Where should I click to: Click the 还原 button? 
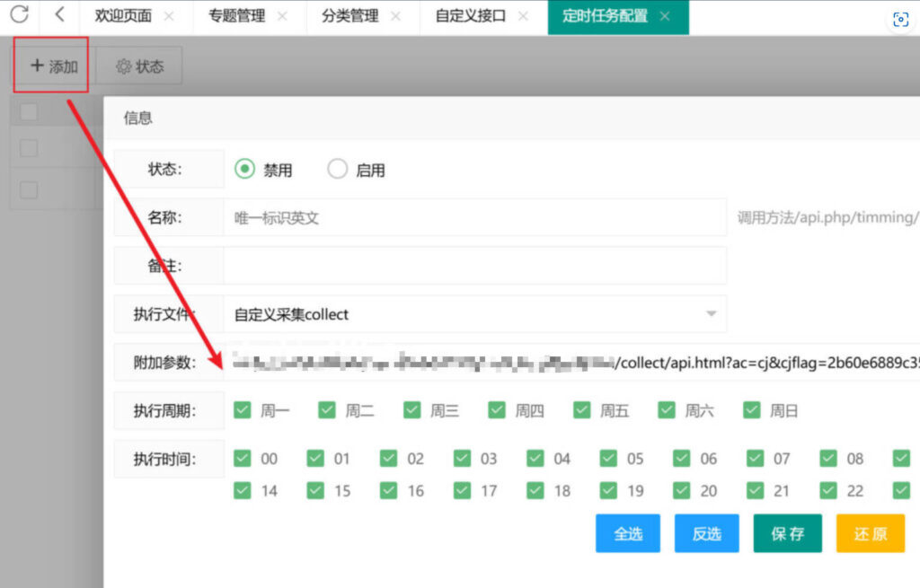870,533
